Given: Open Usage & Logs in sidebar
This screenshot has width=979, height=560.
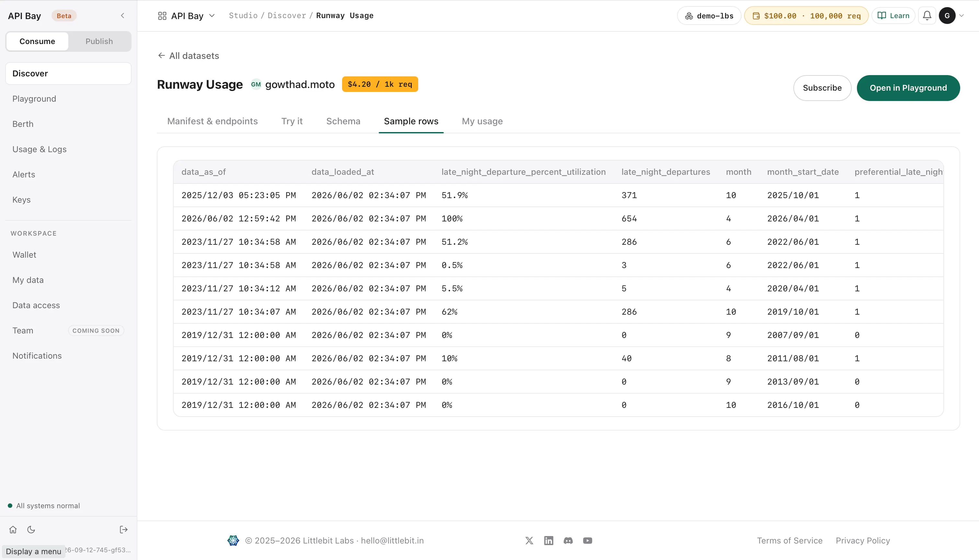Looking at the screenshot, I should click(68, 149).
